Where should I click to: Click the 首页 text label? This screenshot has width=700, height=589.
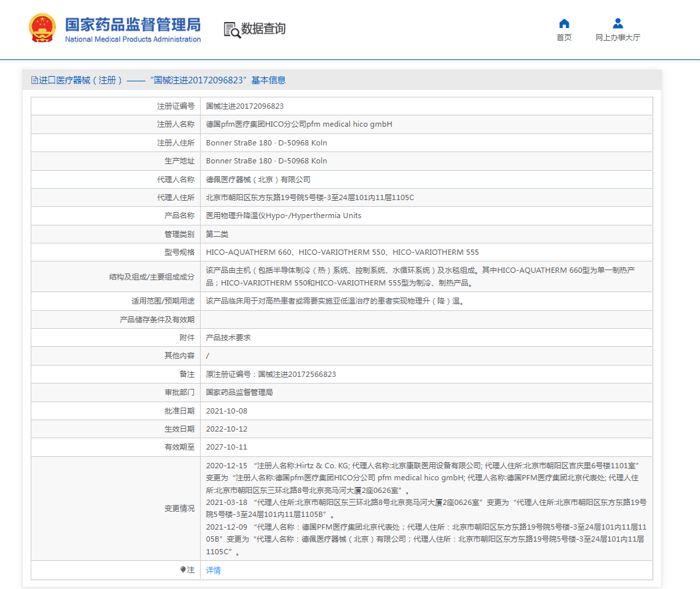pos(564,38)
